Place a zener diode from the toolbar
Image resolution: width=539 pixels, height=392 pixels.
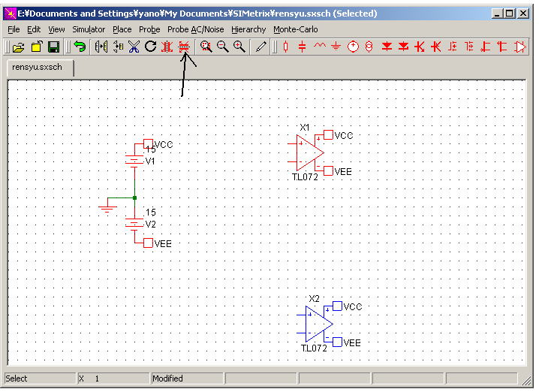tap(403, 47)
